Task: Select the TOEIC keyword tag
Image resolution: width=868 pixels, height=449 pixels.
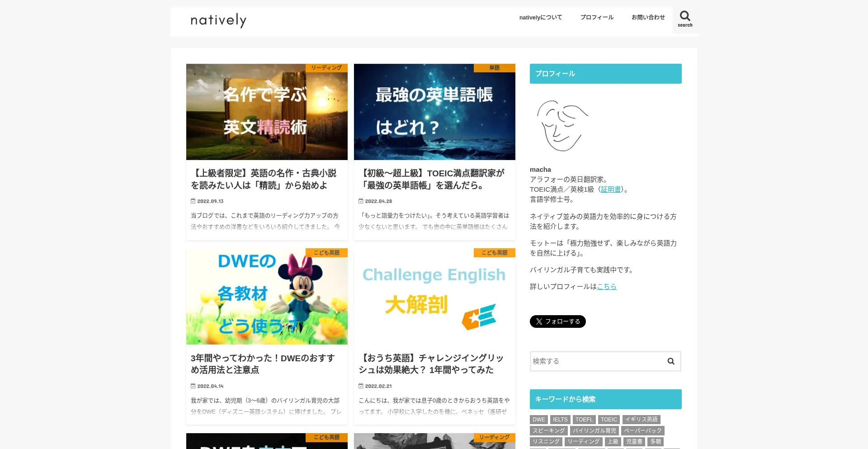Action: 609,420
